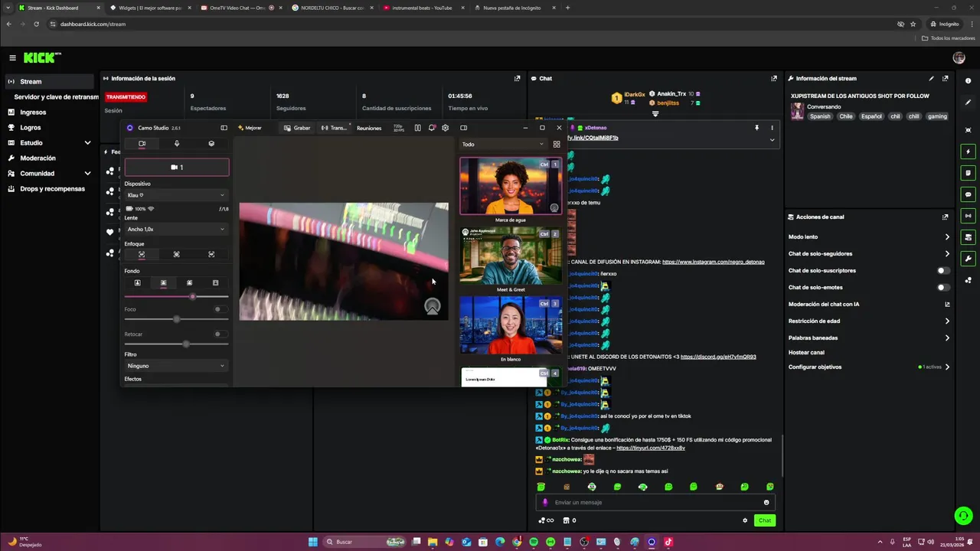Switch scene gallery to grid view
980x551 pixels.
tap(557, 144)
